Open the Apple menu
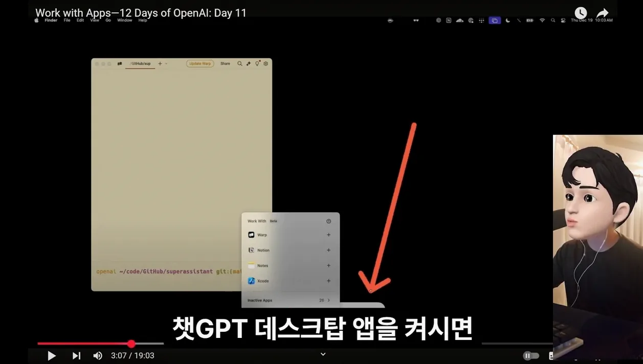The image size is (643, 364). tap(36, 20)
